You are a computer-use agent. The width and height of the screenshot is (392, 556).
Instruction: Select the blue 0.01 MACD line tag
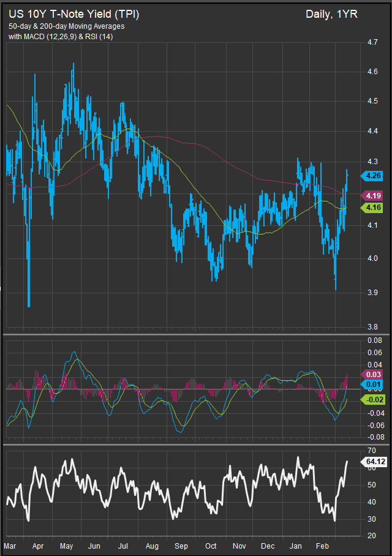pyautogui.click(x=374, y=385)
